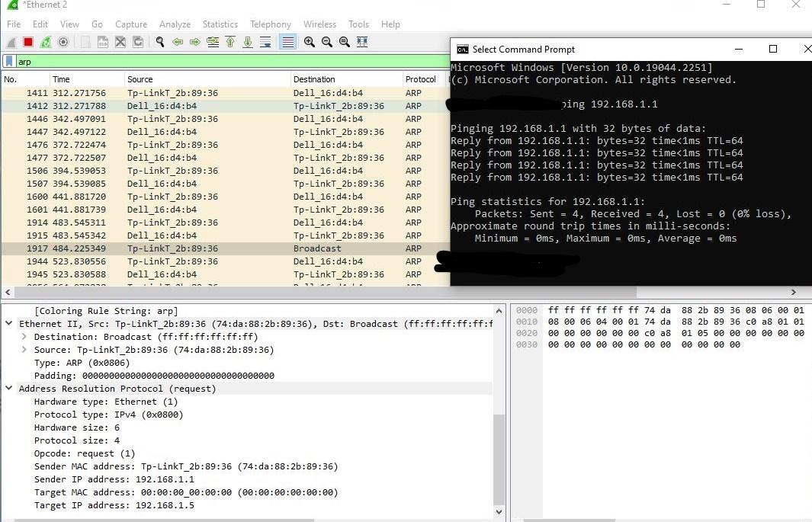Open the Help menu
This screenshot has height=522, width=812.
pyautogui.click(x=390, y=24)
